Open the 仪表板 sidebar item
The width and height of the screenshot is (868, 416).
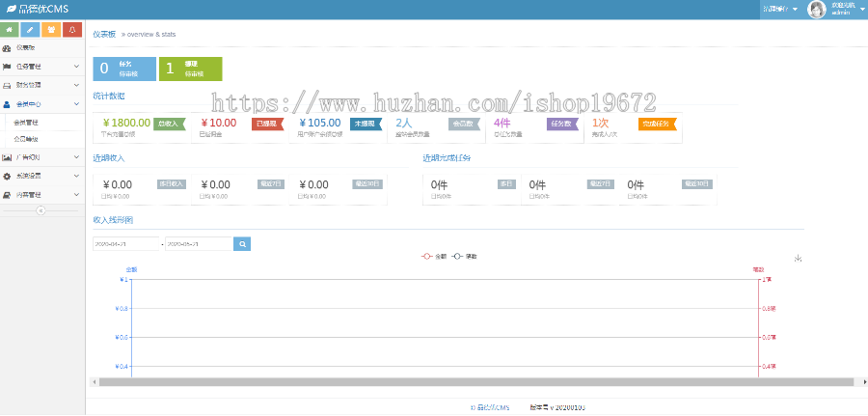click(42, 48)
